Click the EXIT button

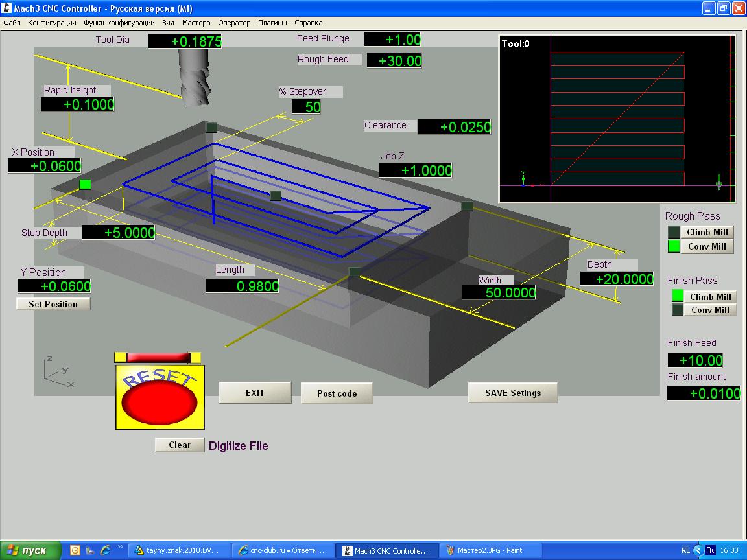255,393
